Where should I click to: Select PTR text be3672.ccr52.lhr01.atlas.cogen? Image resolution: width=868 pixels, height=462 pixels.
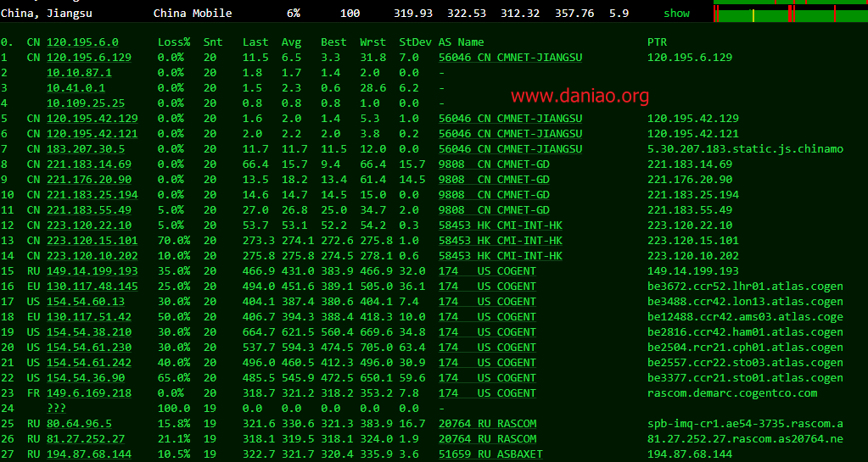coord(745,287)
